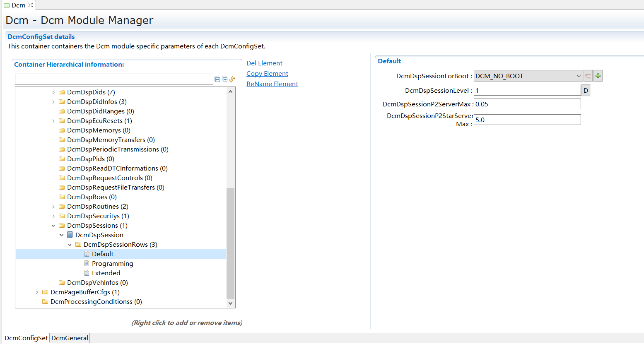Click the red list icon beside DcmDspSessionForBoot
The width and height of the screenshot is (644, 344).
(588, 76)
